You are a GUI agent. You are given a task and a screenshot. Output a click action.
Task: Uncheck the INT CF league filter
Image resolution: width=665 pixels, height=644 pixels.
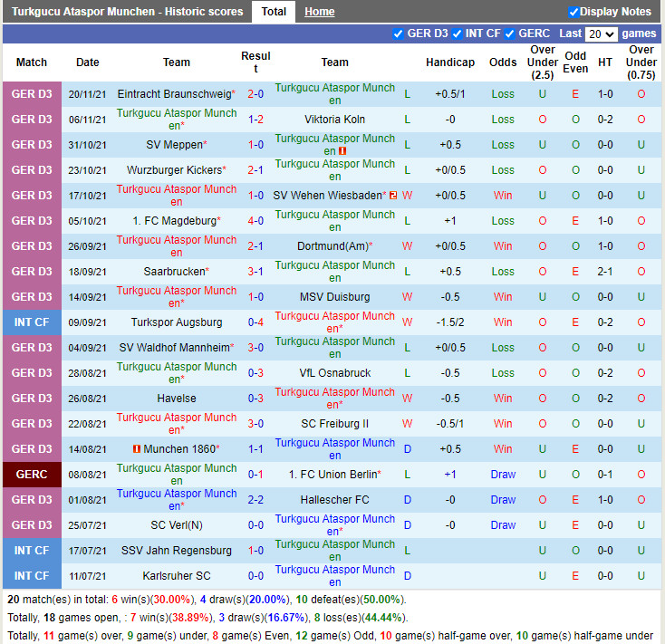pos(457,34)
